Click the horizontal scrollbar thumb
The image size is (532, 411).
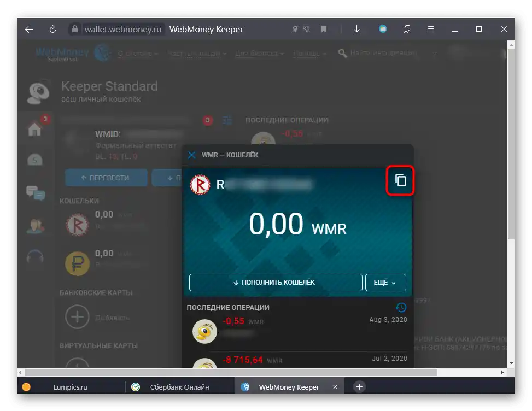pyautogui.click(x=231, y=372)
